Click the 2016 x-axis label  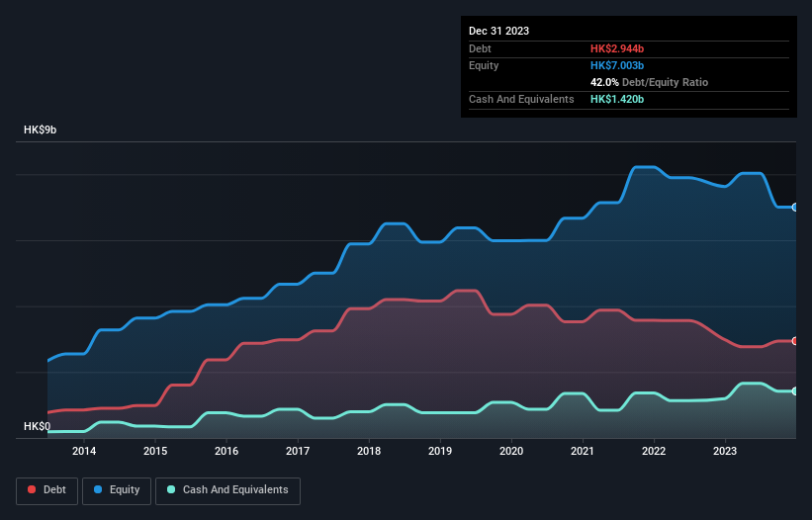[226, 451]
